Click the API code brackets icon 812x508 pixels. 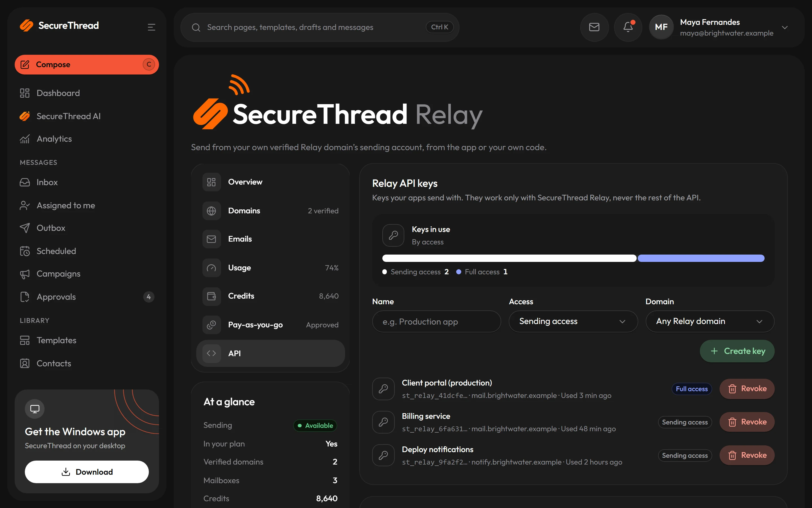click(211, 353)
